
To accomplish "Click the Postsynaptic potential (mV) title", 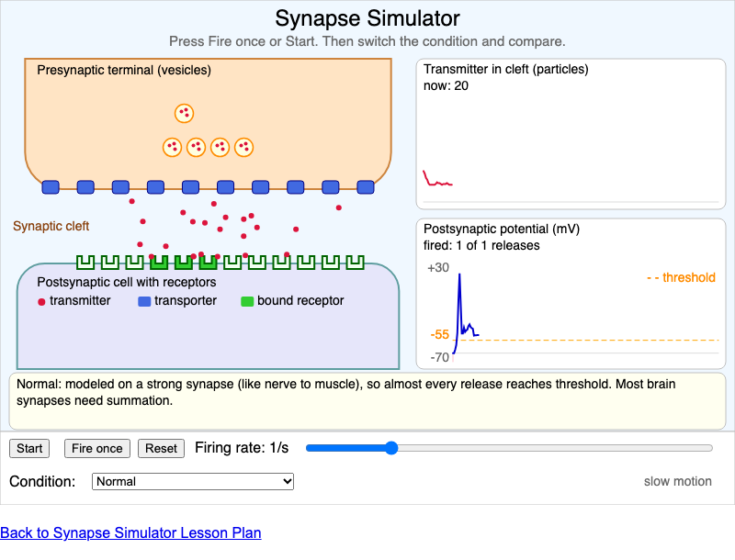I will [502, 229].
